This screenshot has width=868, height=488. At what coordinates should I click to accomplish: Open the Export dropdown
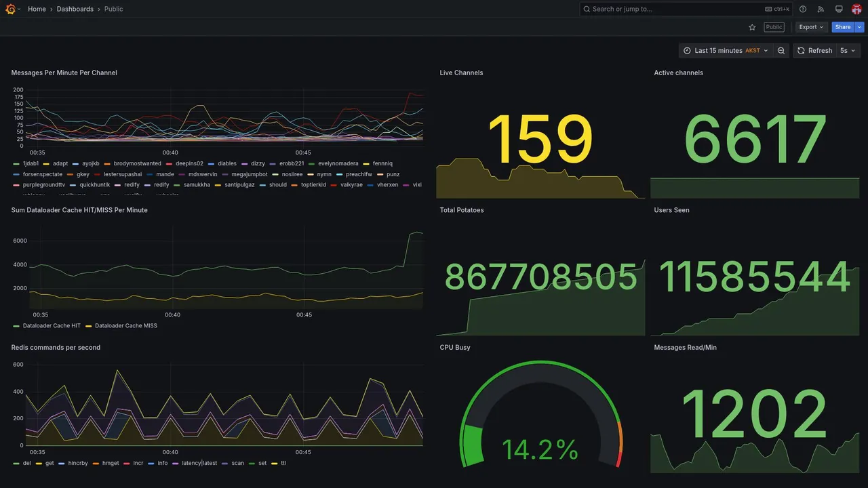point(812,27)
